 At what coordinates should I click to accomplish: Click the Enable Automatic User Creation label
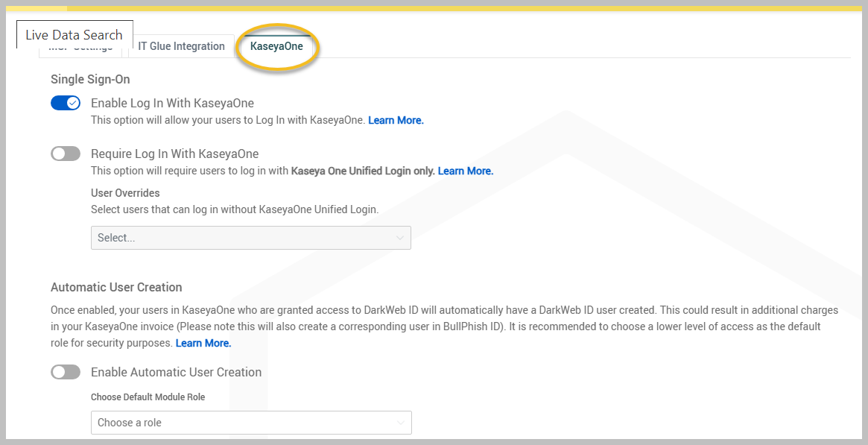tap(176, 372)
